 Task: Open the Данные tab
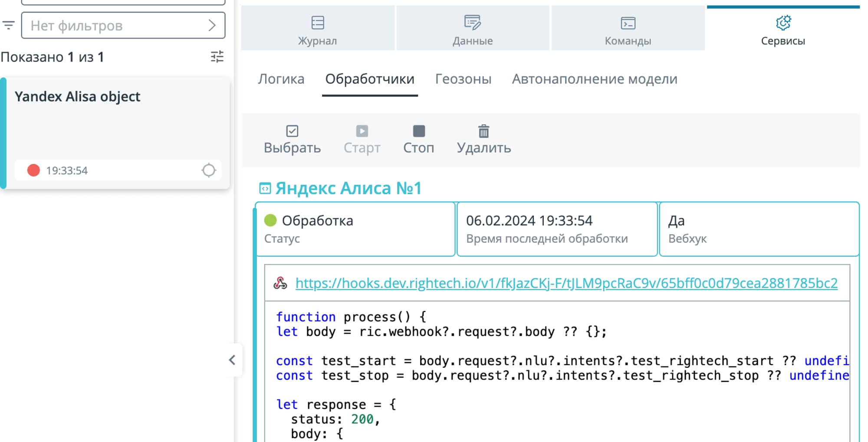pyautogui.click(x=472, y=29)
